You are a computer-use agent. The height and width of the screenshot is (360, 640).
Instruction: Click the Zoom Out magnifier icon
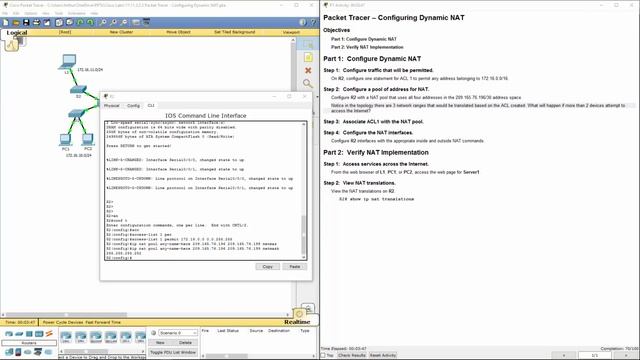123,22
